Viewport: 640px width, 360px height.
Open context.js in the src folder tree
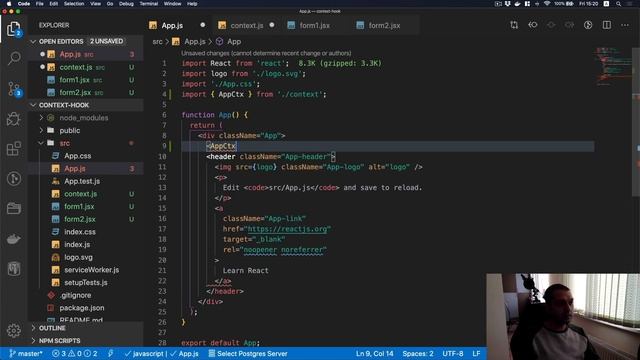tap(80, 194)
